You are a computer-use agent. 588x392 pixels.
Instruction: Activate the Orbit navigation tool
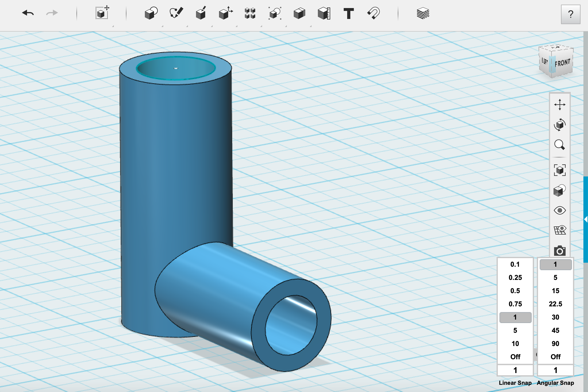point(560,125)
